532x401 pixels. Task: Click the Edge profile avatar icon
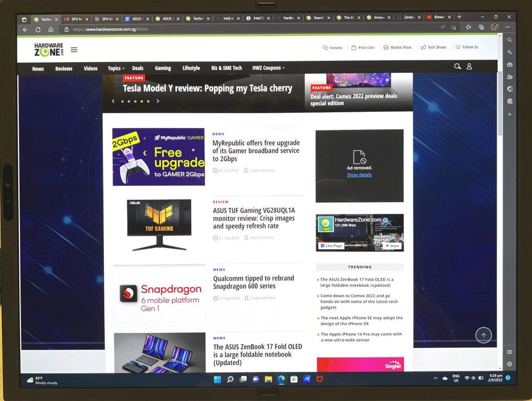pos(494,27)
